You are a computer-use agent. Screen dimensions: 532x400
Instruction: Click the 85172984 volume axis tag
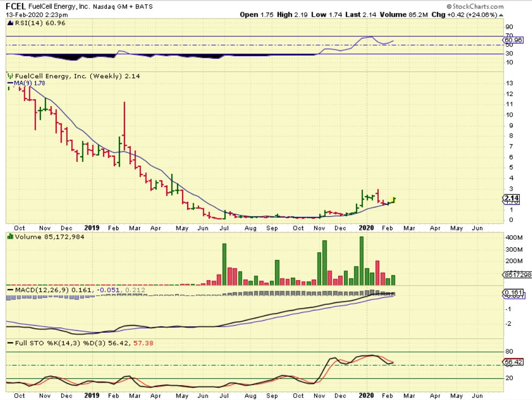(x=517, y=275)
